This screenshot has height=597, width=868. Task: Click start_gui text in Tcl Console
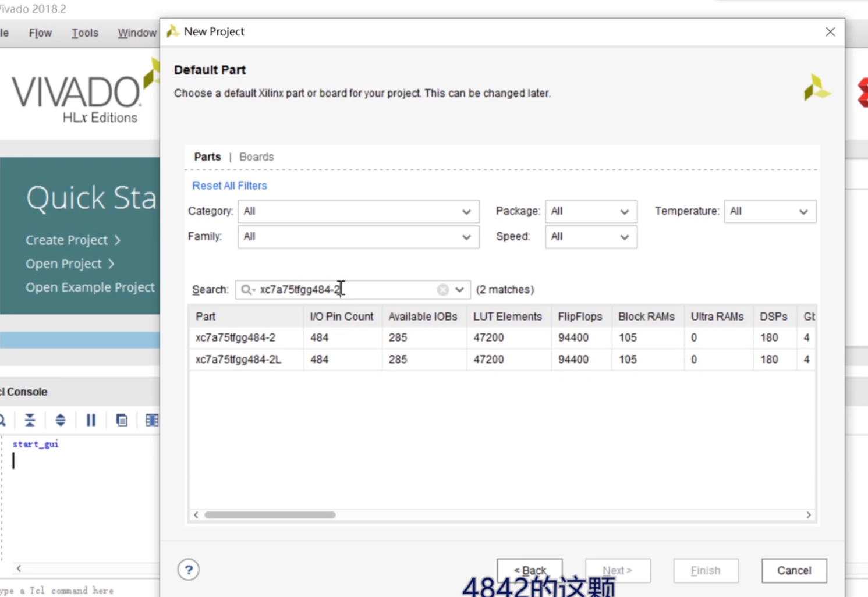coord(36,444)
